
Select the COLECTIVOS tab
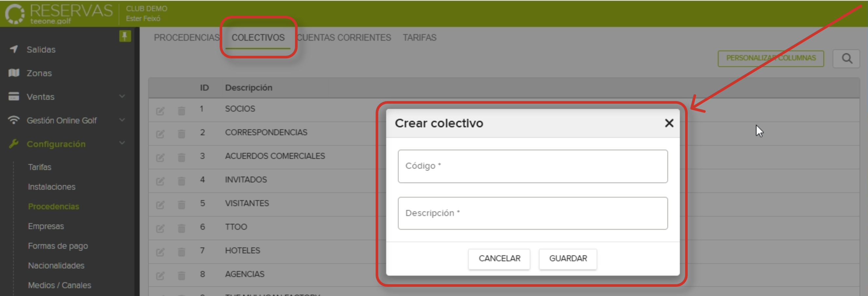[258, 37]
